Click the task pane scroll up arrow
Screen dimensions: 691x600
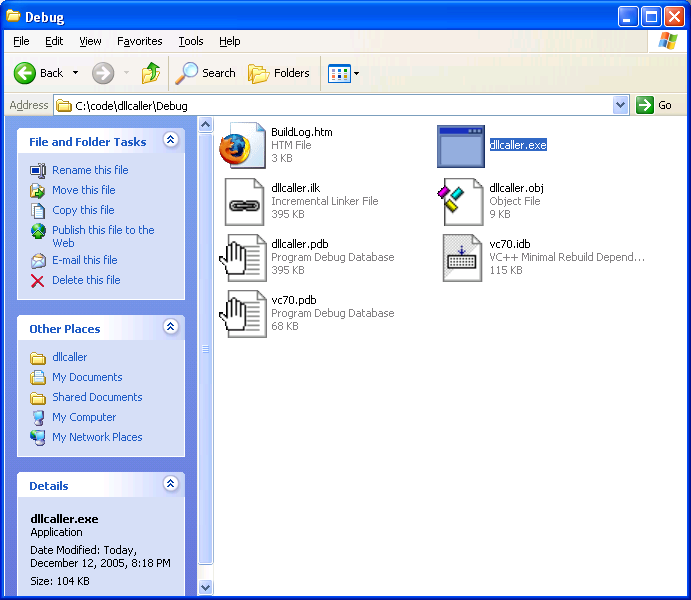(x=205, y=125)
